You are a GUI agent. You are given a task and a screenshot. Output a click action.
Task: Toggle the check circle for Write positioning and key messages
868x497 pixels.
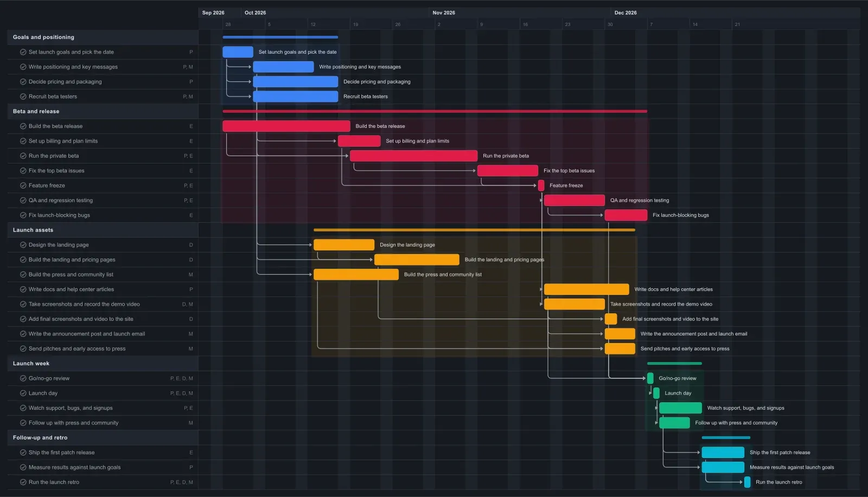[x=23, y=67]
